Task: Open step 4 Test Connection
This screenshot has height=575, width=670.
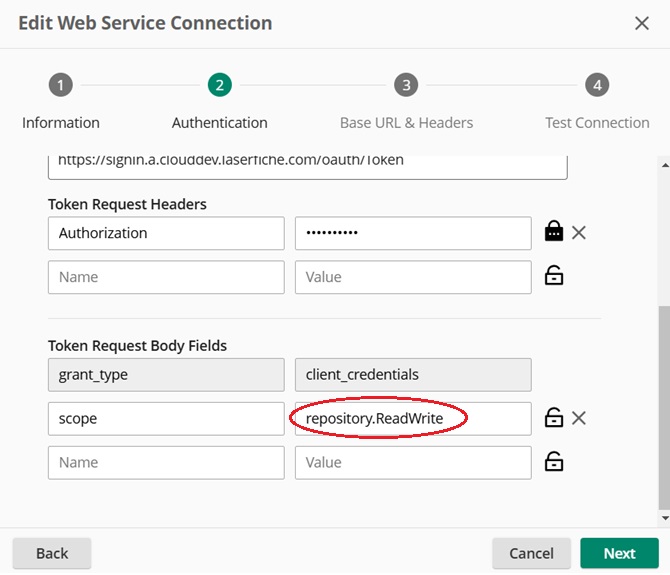Action: [597, 85]
